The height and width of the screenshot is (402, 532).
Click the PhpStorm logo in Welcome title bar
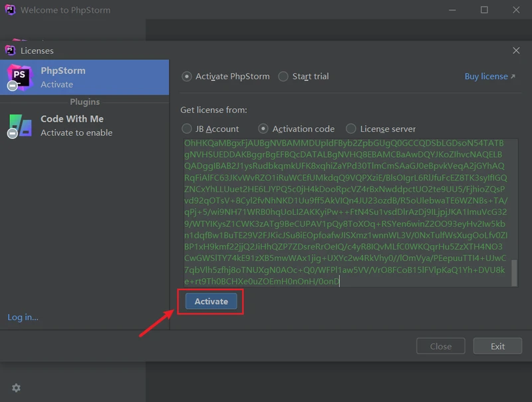click(10, 10)
